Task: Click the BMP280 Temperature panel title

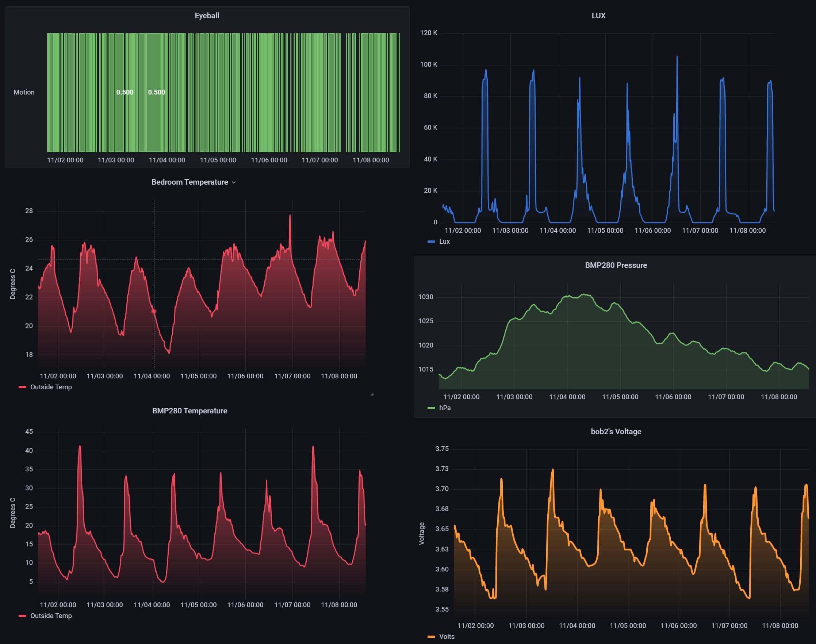Action: pos(189,411)
